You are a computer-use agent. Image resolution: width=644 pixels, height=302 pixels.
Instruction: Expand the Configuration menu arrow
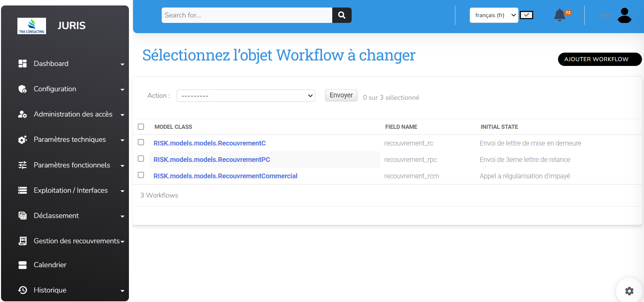click(122, 90)
